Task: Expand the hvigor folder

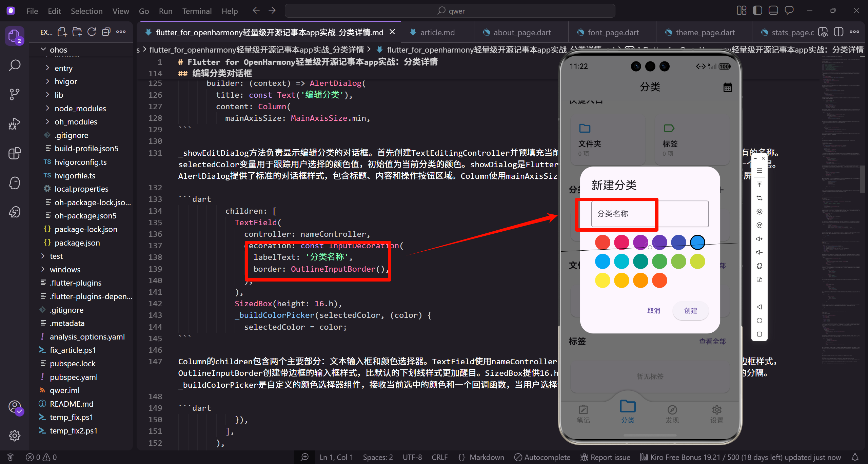Action: tap(66, 81)
